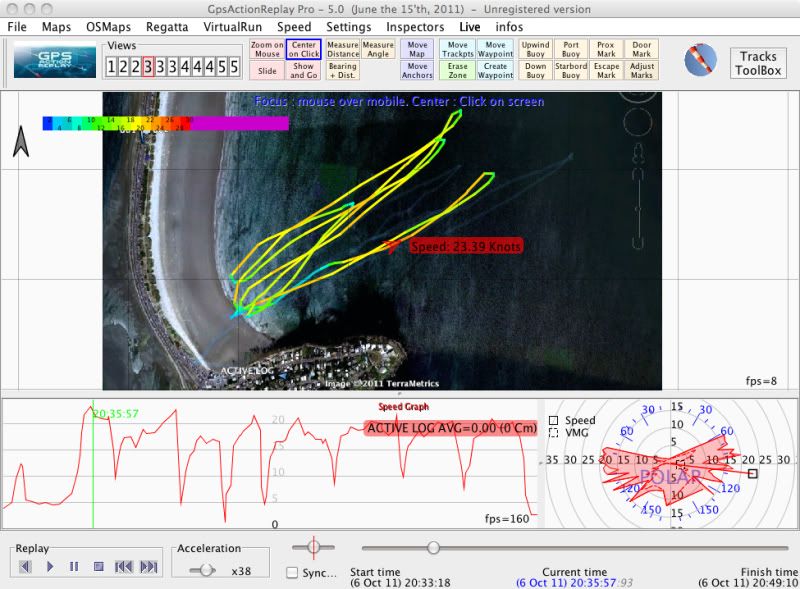Open the VirtualRun menu
Image resolution: width=800 pixels, height=589 pixels.
tap(233, 27)
